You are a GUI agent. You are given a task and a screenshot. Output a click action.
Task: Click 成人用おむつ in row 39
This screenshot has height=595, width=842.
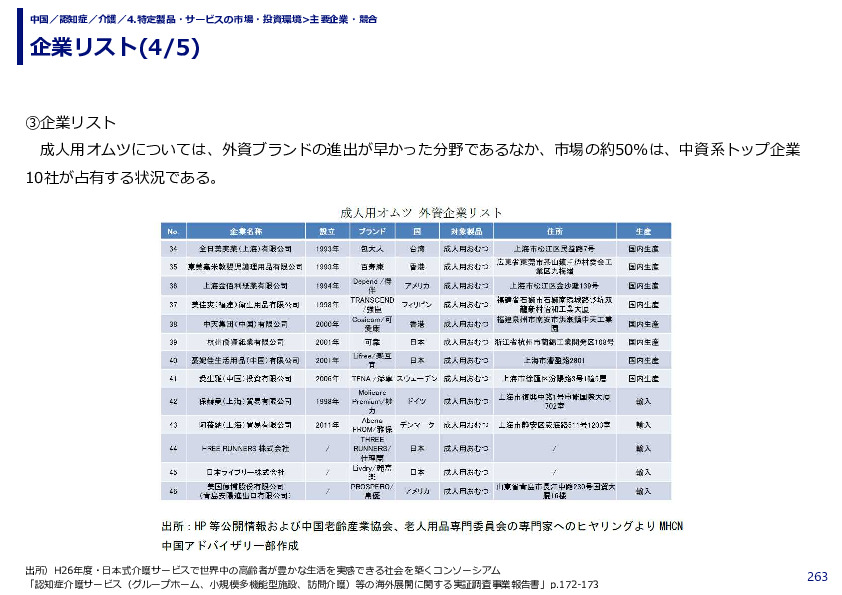(x=466, y=342)
